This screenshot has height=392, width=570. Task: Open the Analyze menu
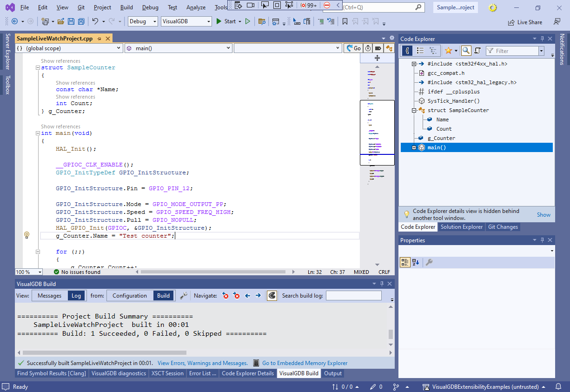pyautogui.click(x=196, y=7)
